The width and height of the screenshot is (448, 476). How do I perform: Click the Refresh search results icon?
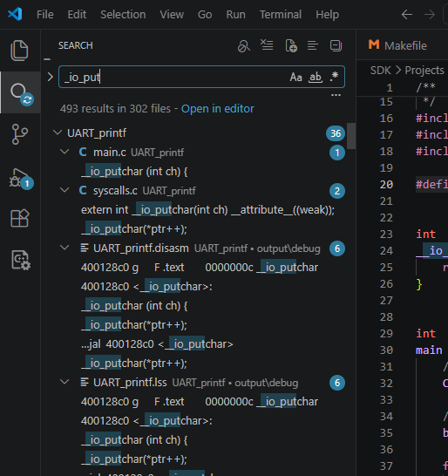point(244,46)
